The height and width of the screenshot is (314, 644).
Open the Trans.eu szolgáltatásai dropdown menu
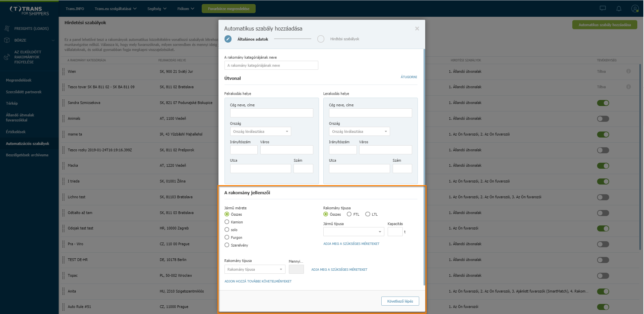[x=116, y=9]
